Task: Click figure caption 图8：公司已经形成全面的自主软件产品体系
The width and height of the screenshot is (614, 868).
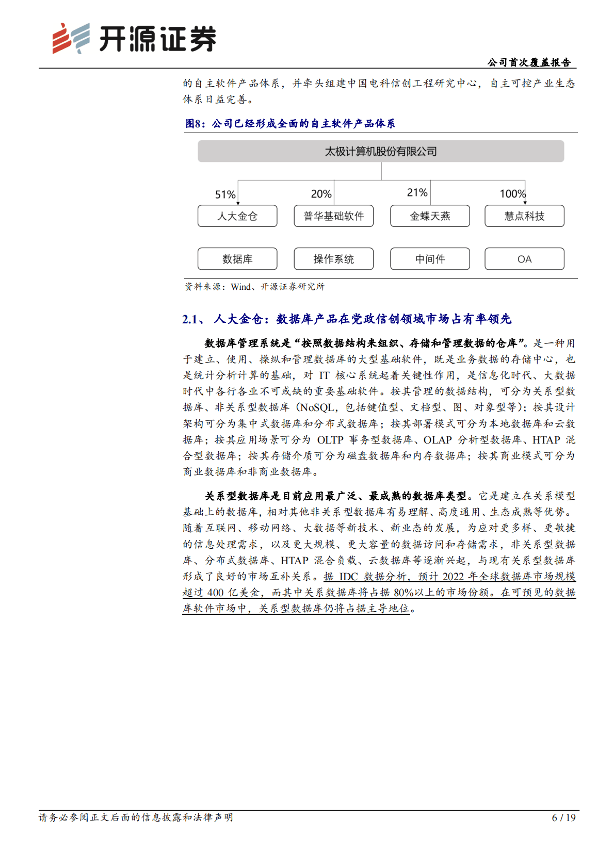Action: click(290, 124)
